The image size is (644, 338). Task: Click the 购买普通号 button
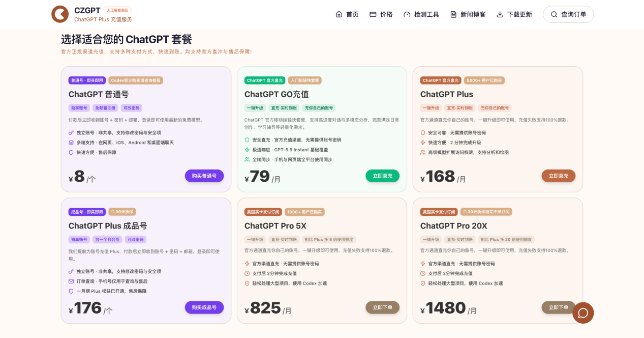click(204, 176)
